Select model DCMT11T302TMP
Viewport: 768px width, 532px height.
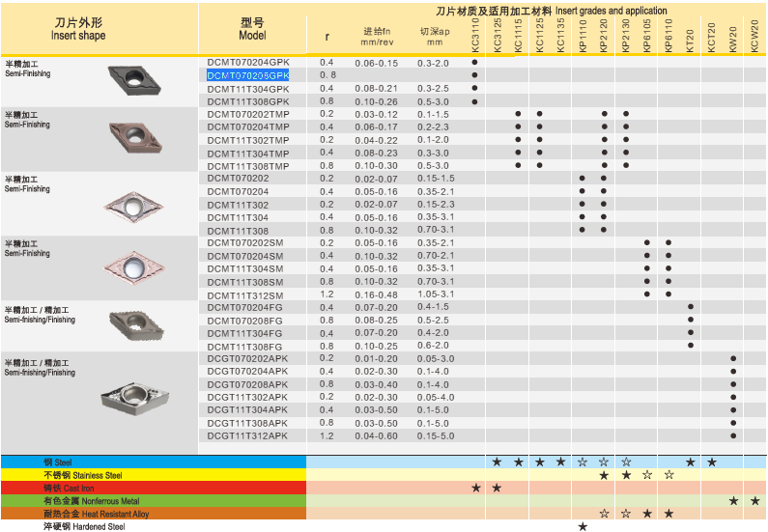pyautogui.click(x=248, y=140)
